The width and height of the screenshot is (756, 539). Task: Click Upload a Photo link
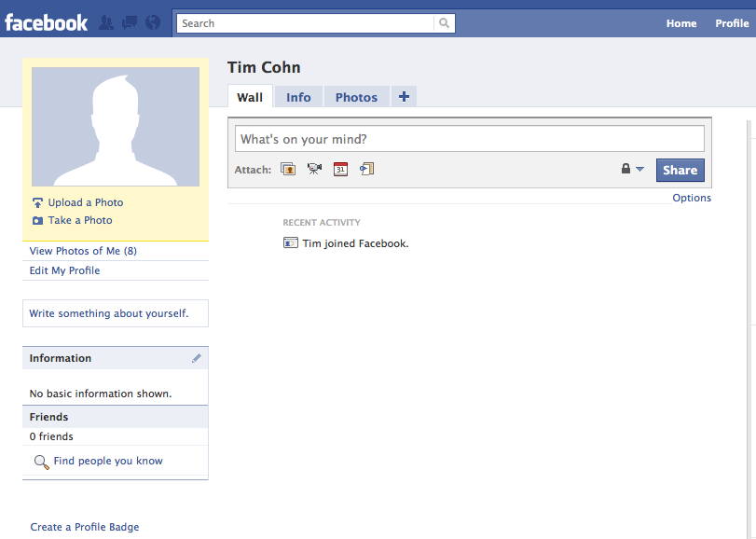[x=85, y=202]
